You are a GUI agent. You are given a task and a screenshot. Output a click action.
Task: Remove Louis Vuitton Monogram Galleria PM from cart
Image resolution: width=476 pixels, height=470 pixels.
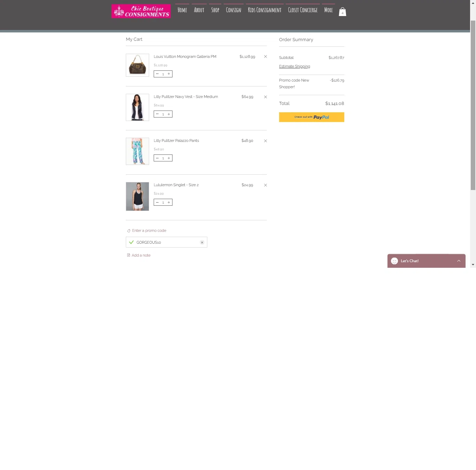tap(266, 56)
